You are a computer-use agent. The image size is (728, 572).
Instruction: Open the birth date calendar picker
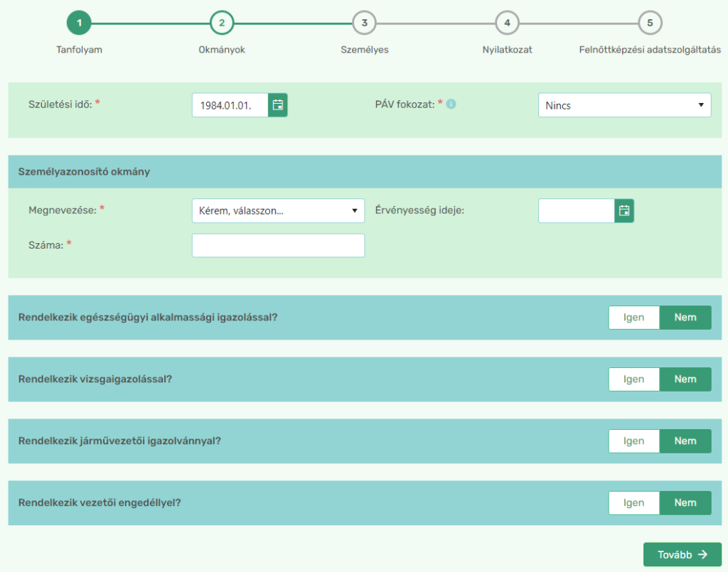pyautogui.click(x=278, y=105)
